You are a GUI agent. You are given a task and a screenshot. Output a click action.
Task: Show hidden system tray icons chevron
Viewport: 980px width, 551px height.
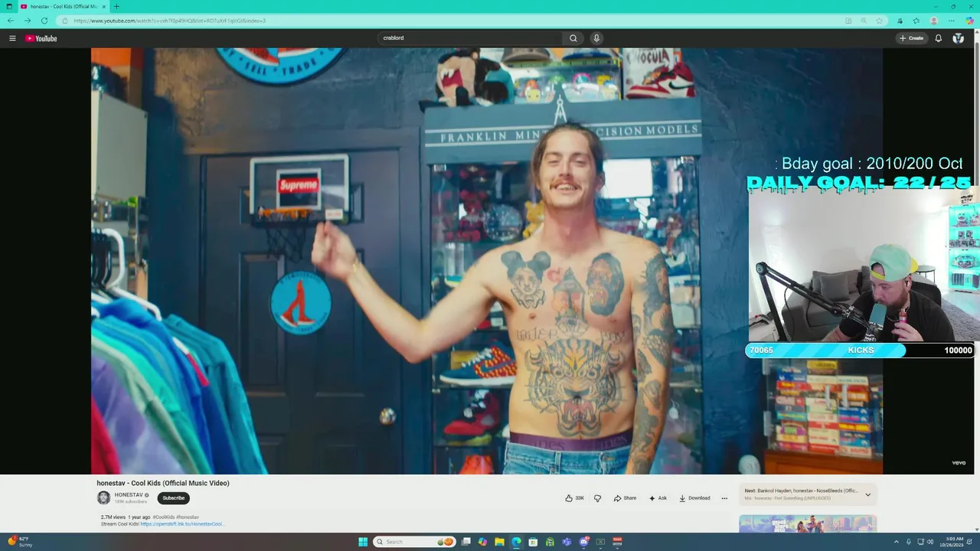[x=897, y=542]
